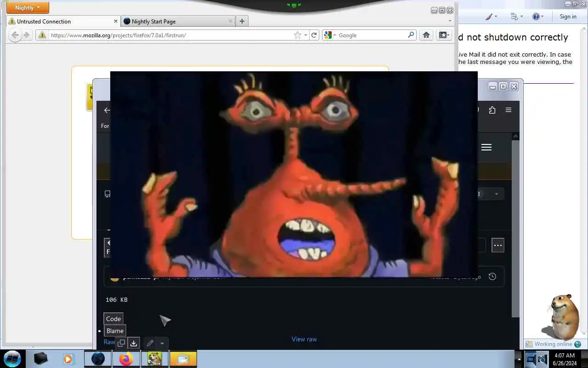
Task: Open the hamster Box taskbar icon
Action: pyautogui.click(x=155, y=359)
